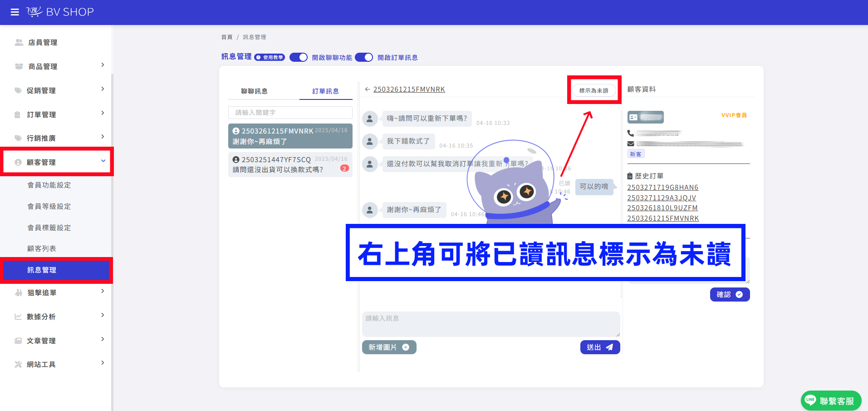Click the 新增圖片 button
This screenshot has width=868, height=411.
[x=389, y=347]
